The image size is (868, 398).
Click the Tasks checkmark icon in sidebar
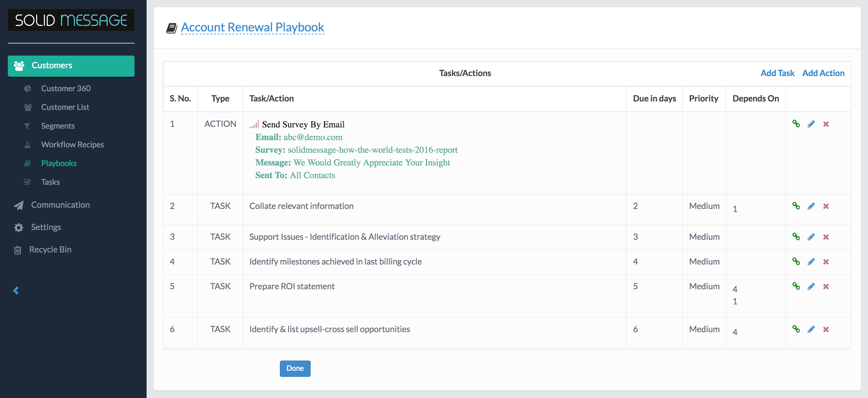pyautogui.click(x=28, y=182)
